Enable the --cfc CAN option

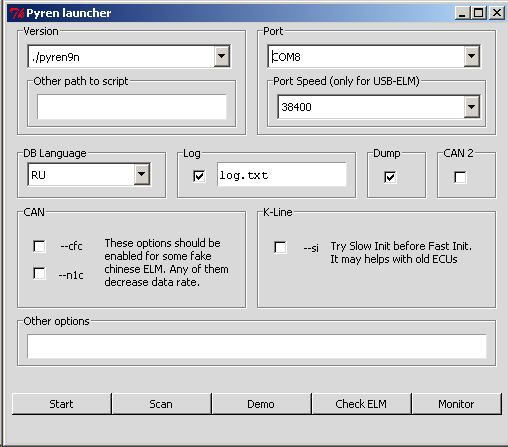39,246
